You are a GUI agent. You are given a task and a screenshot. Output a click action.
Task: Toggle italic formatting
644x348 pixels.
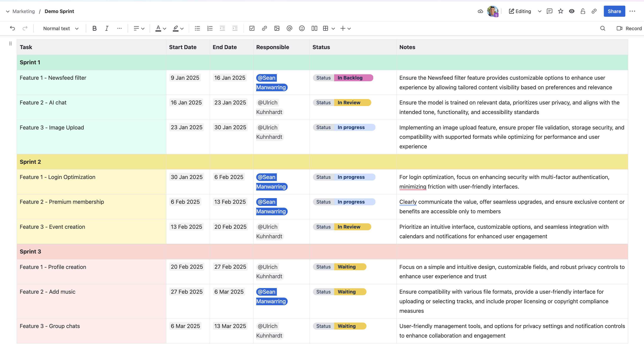(x=106, y=28)
